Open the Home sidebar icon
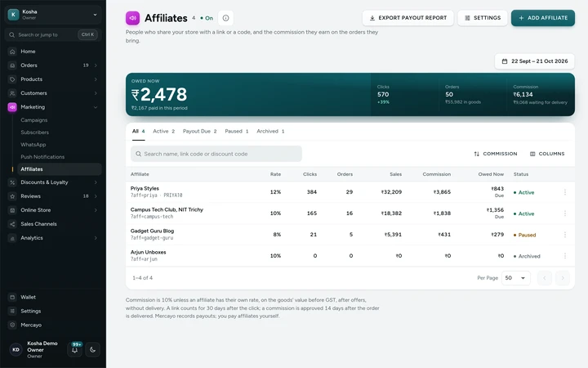The image size is (588, 368). coord(12,52)
